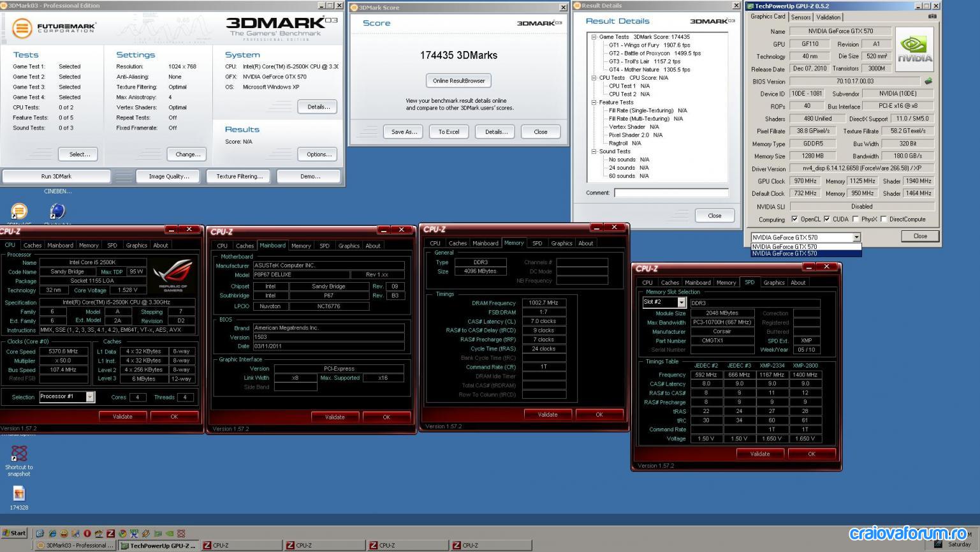Click the 174435 3DMarks score text
The height and width of the screenshot is (552, 980).
tap(459, 56)
